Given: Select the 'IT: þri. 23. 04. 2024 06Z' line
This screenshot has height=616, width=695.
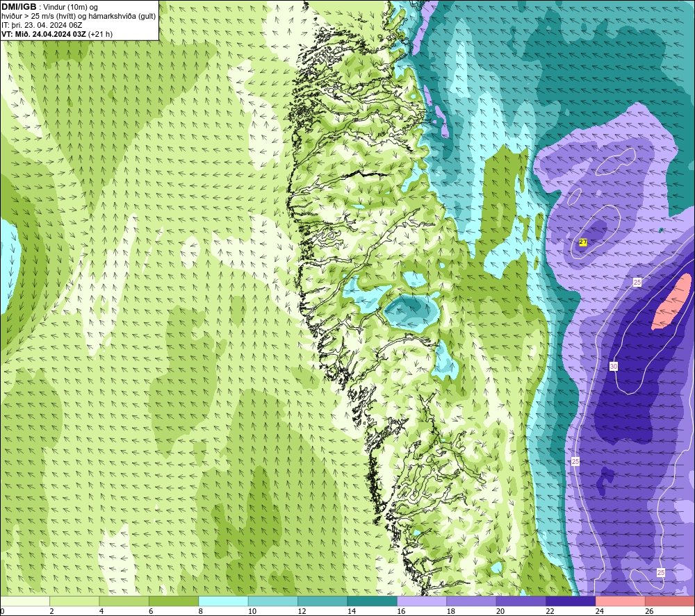Looking at the screenshot, I should pyautogui.click(x=42, y=25).
